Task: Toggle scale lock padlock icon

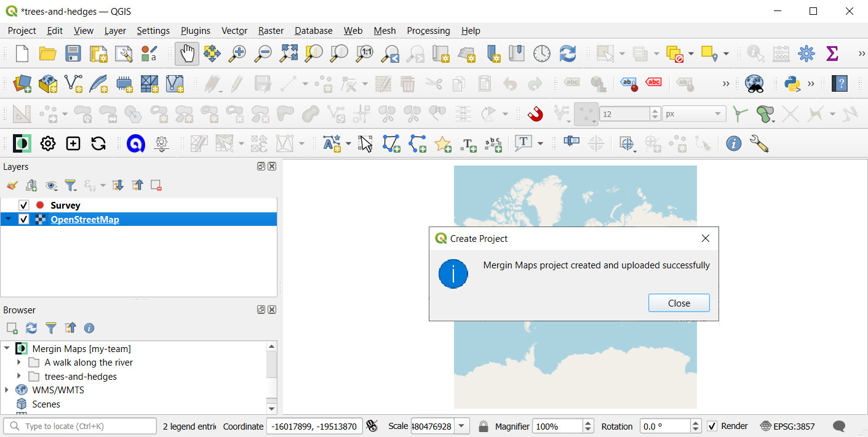Action: pyautogui.click(x=484, y=426)
